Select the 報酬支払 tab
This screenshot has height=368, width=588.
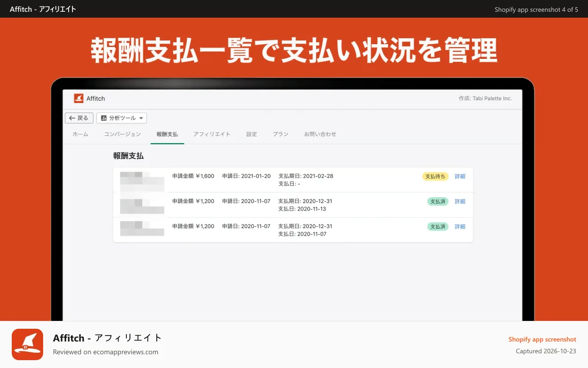click(x=167, y=134)
